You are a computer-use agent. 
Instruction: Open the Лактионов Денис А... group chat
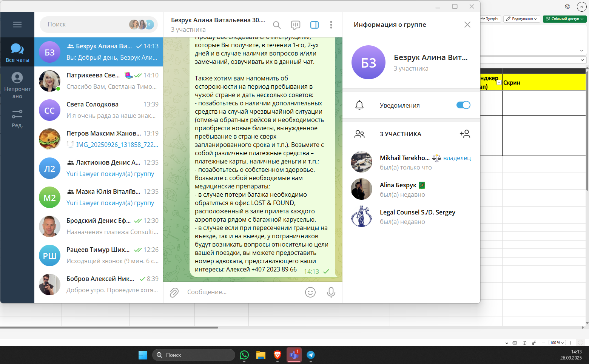pos(99,168)
